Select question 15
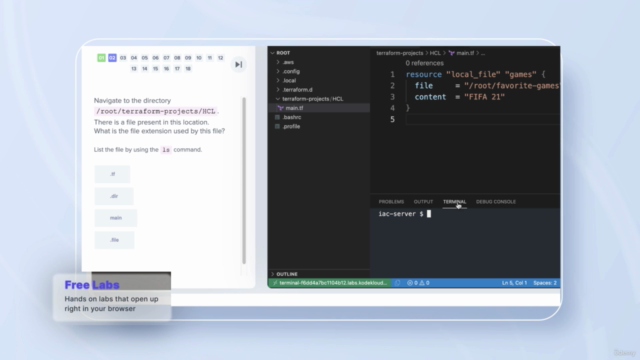 [x=156, y=69]
